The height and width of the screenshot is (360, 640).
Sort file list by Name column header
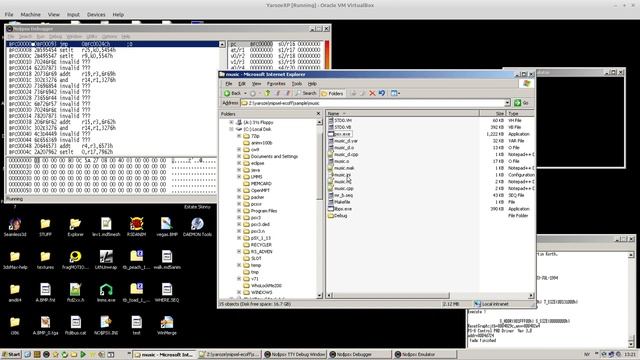402,113
